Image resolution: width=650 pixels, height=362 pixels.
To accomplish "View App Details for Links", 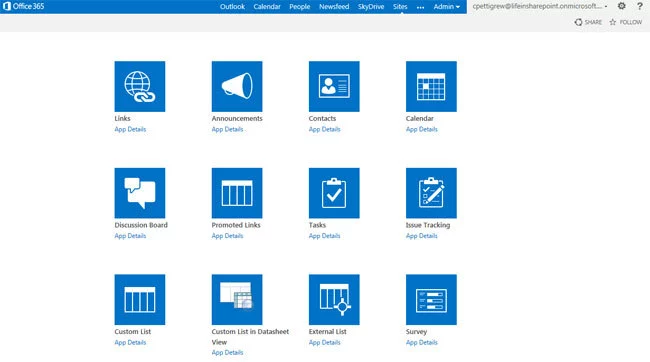I will 130,129.
